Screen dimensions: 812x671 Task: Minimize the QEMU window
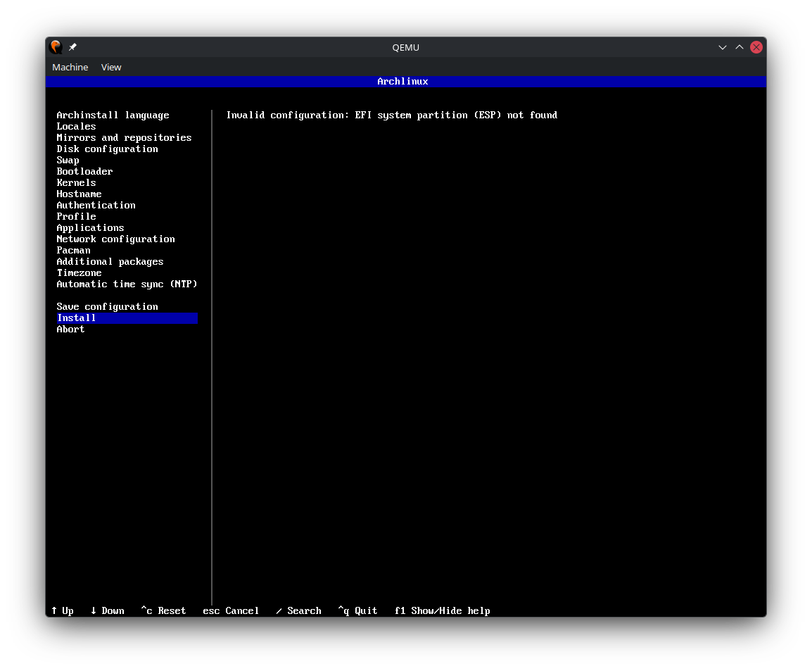(x=723, y=47)
